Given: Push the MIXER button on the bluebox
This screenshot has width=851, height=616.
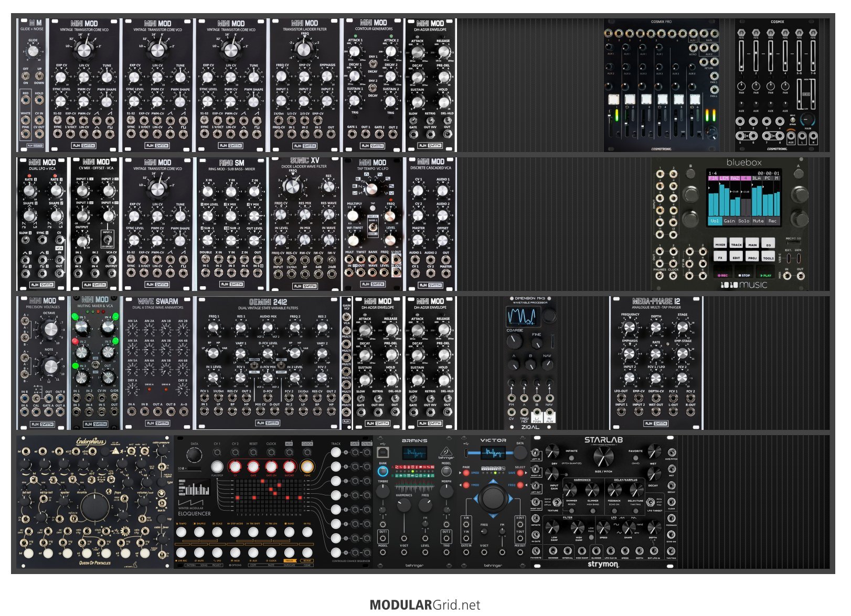Looking at the screenshot, I should coord(720,244).
